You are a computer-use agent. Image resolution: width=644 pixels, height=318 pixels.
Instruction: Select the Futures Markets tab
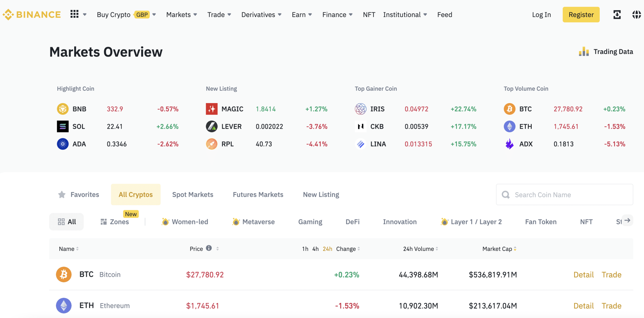[258, 194]
